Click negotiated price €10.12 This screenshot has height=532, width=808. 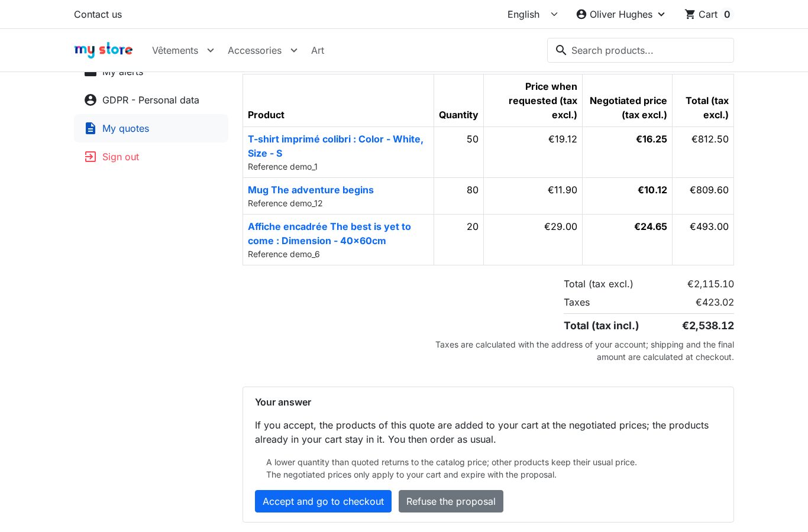[x=652, y=190]
